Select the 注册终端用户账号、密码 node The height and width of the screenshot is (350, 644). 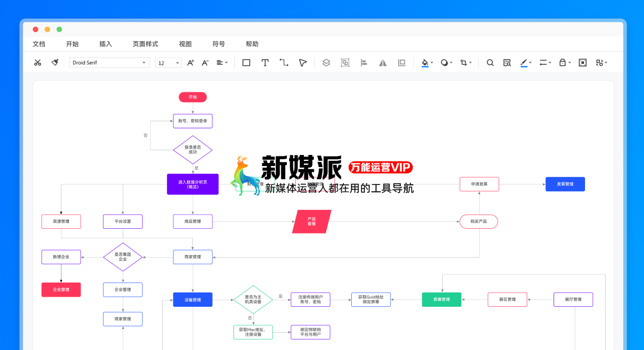(x=311, y=299)
